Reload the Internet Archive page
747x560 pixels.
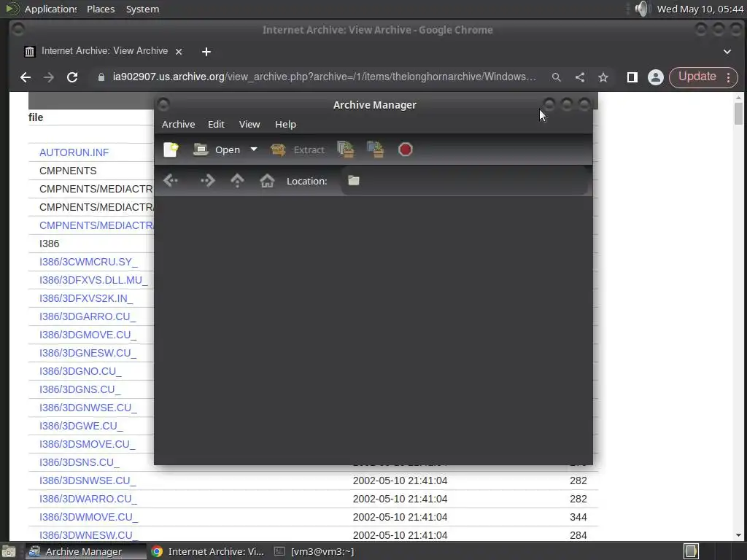tap(72, 77)
